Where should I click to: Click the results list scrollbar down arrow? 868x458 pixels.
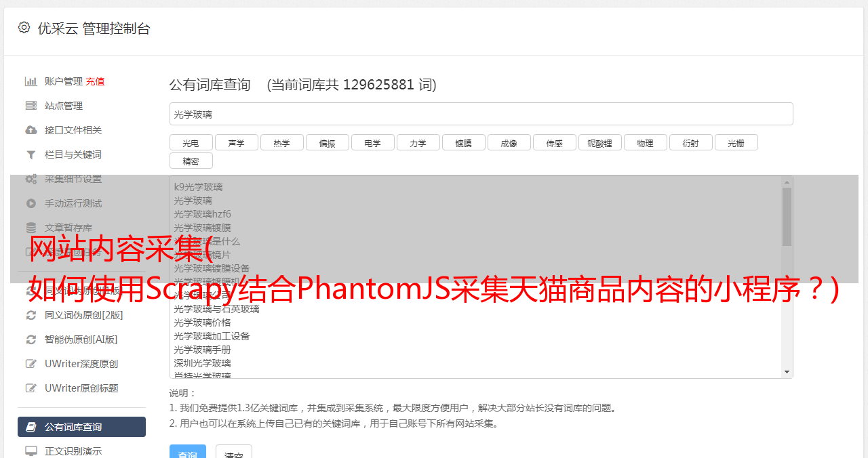tap(787, 372)
